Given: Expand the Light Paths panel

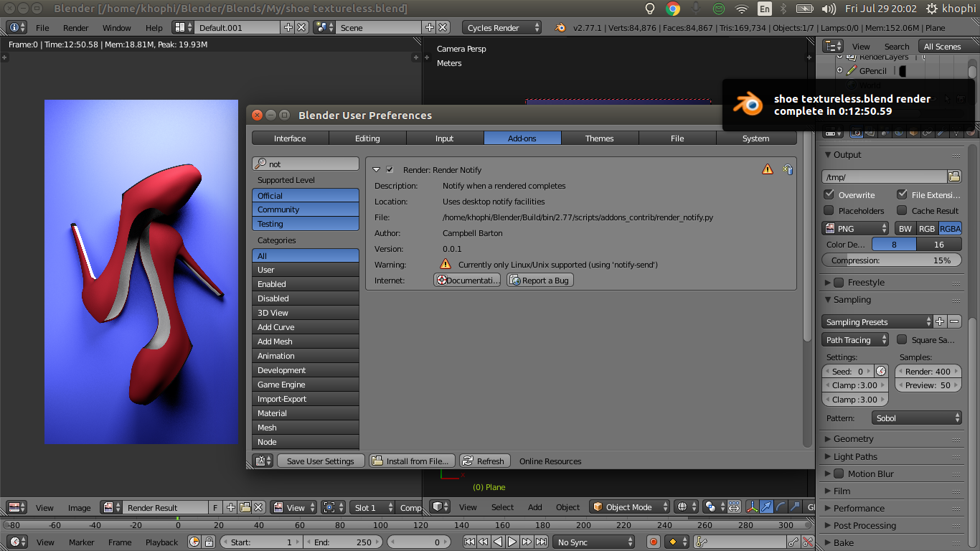Looking at the screenshot, I should [855, 456].
